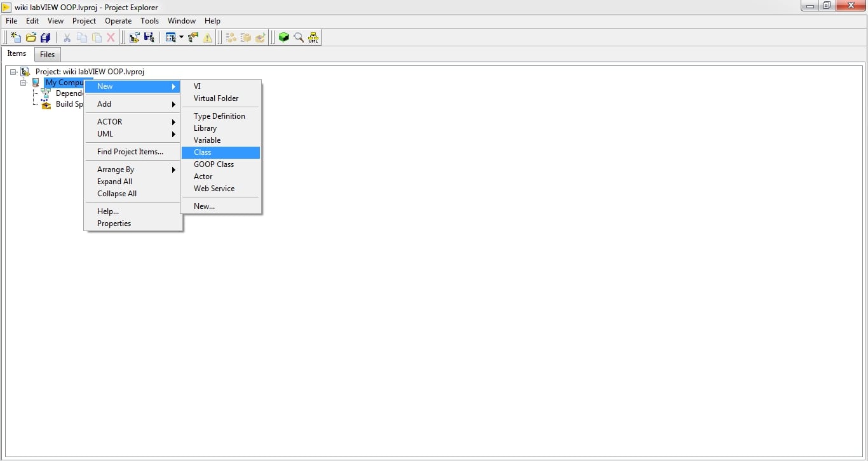Click the Open Project folder icon
The width and height of the screenshot is (868, 461).
click(31, 37)
